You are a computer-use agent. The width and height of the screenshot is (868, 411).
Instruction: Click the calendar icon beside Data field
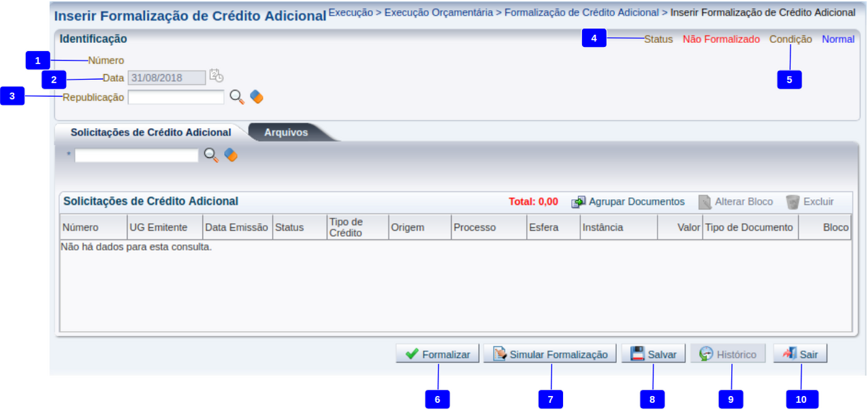[216, 76]
